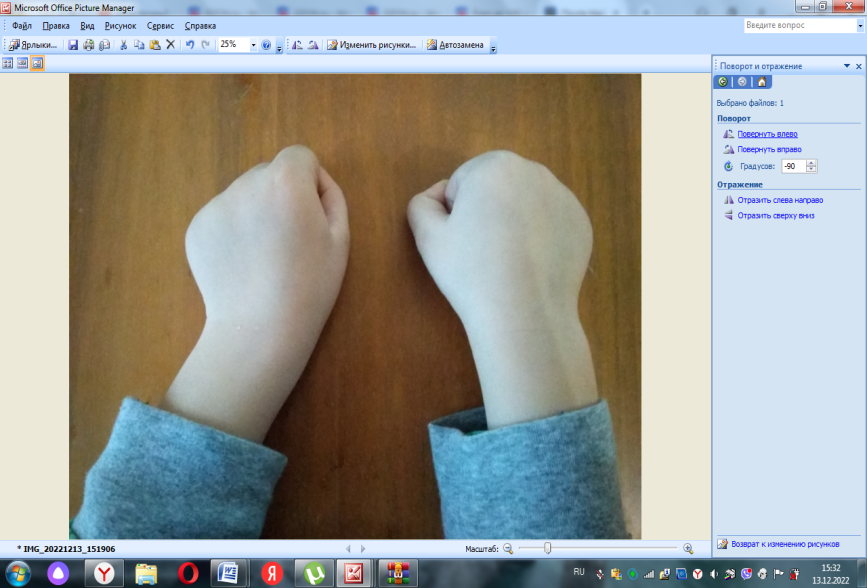This screenshot has height=588, width=867.
Task: Open the Рисунок menu
Action: tap(119, 26)
